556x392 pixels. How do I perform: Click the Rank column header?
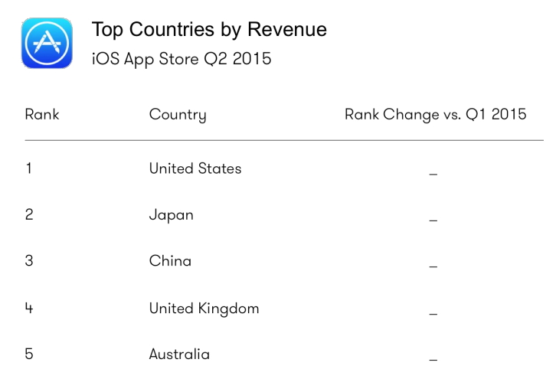tap(42, 115)
